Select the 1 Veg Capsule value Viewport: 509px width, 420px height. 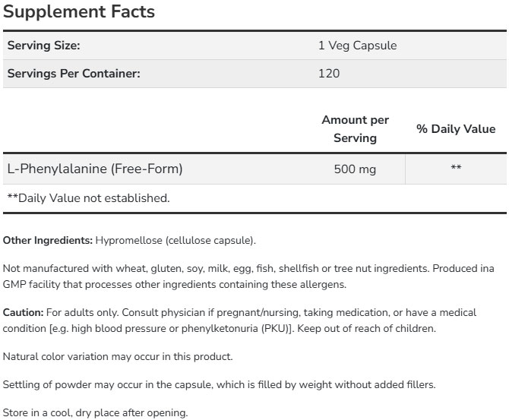tap(357, 46)
